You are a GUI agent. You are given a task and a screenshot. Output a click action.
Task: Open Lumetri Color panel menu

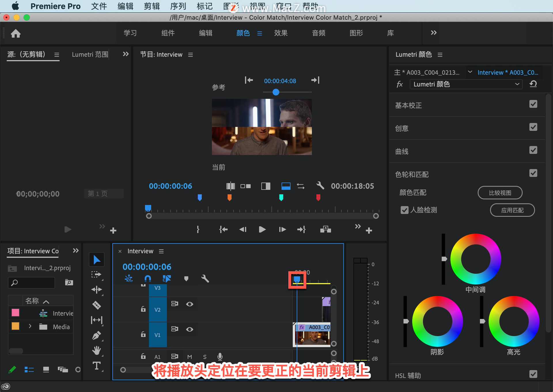pyautogui.click(x=440, y=55)
